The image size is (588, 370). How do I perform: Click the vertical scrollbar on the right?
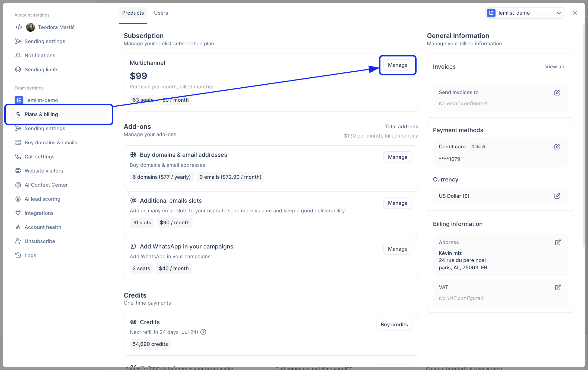[x=584, y=136]
